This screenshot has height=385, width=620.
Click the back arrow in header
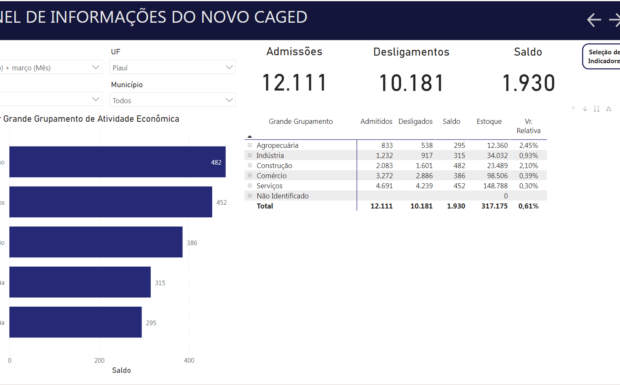click(594, 20)
